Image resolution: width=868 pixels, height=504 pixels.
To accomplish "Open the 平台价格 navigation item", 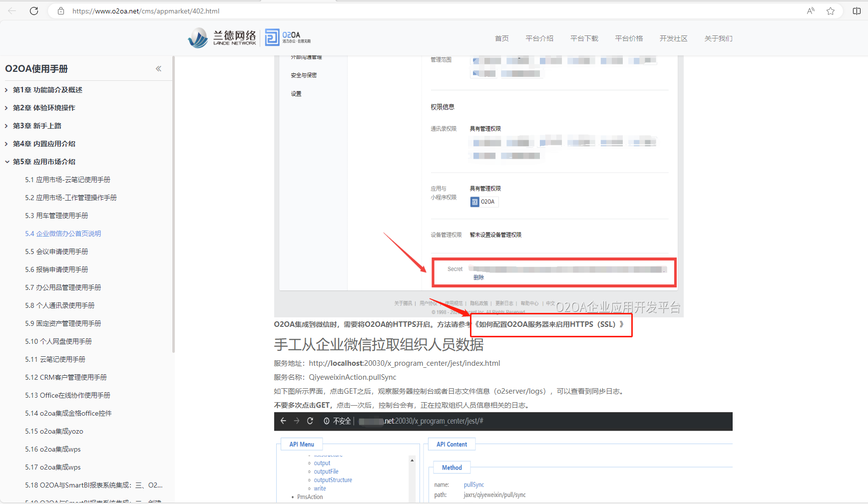I will point(629,38).
